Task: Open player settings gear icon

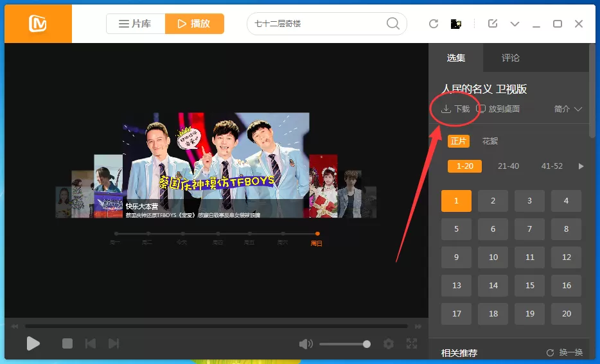Action: tap(389, 343)
